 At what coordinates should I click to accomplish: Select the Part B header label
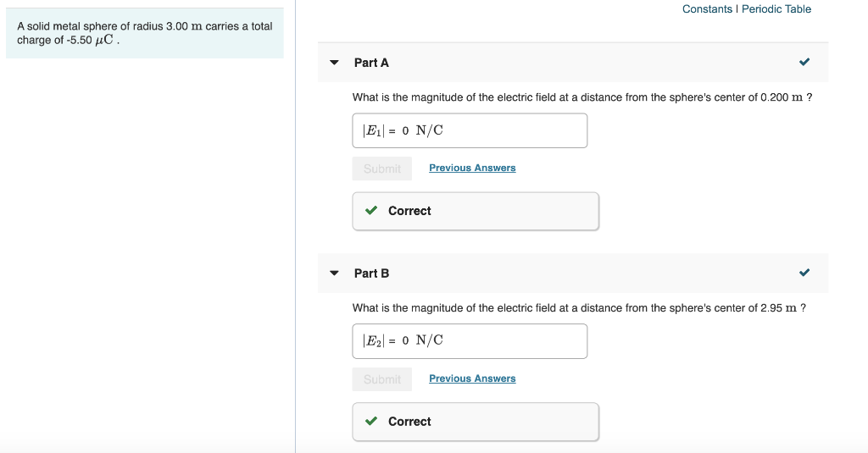371,273
